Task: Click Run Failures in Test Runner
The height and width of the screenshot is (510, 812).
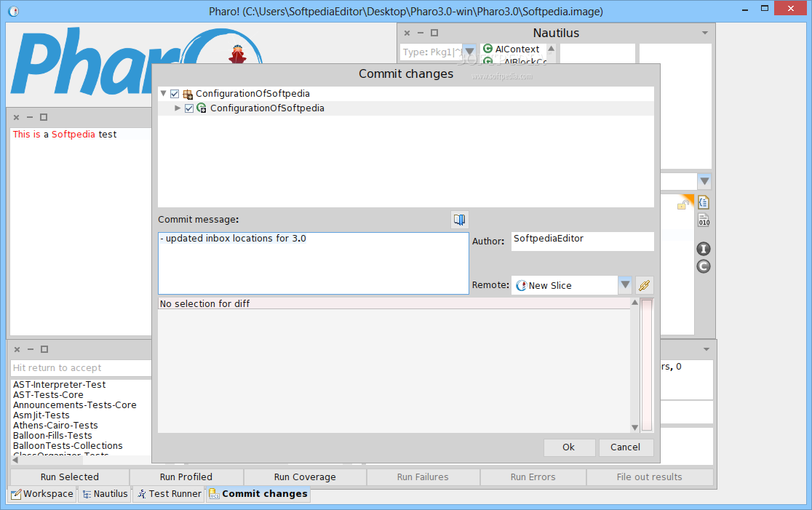Action: 423,477
